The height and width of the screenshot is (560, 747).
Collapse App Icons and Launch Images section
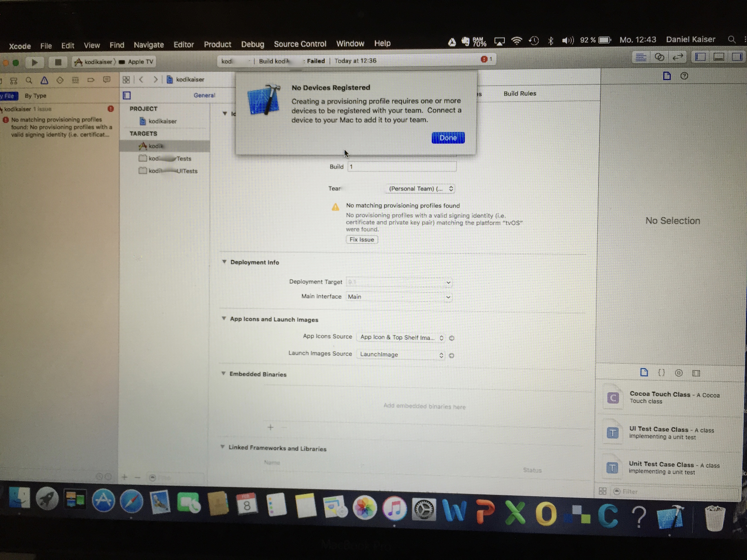[224, 319]
